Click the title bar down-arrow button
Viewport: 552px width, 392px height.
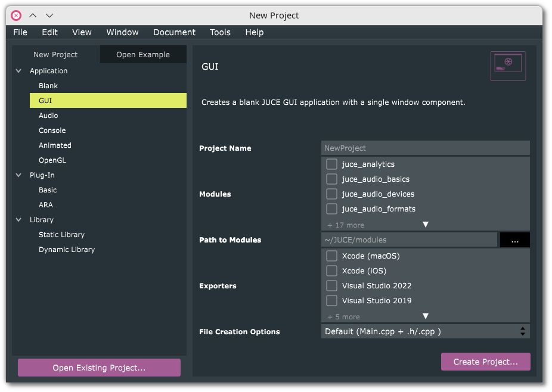[x=49, y=15]
